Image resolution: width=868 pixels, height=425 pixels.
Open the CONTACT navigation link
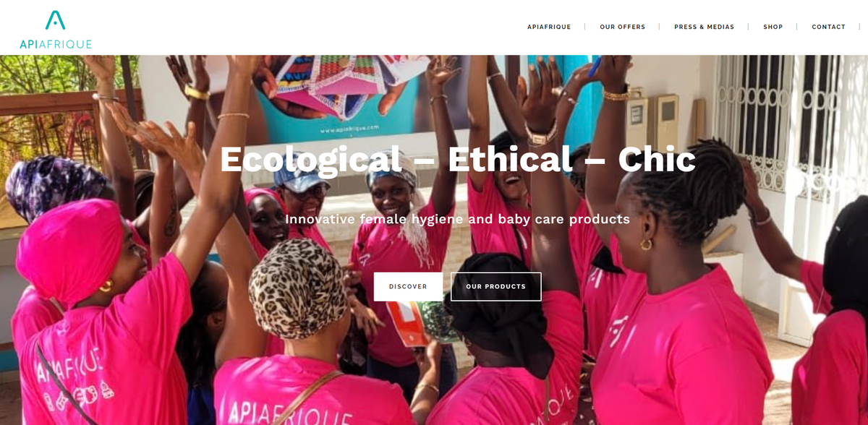[x=828, y=27]
